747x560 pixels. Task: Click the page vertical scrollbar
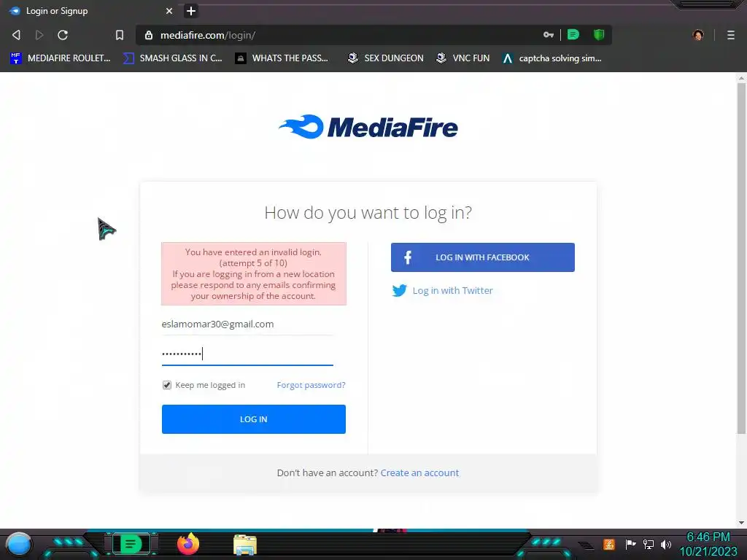tap(741, 257)
